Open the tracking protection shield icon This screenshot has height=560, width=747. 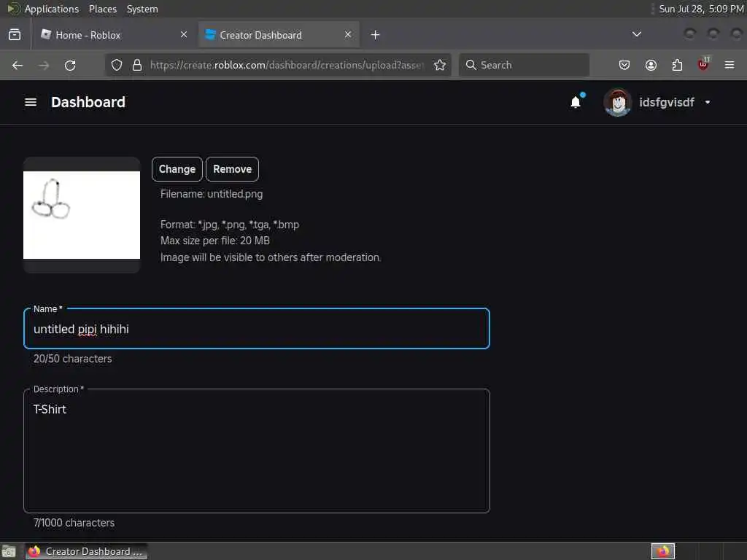pos(117,65)
